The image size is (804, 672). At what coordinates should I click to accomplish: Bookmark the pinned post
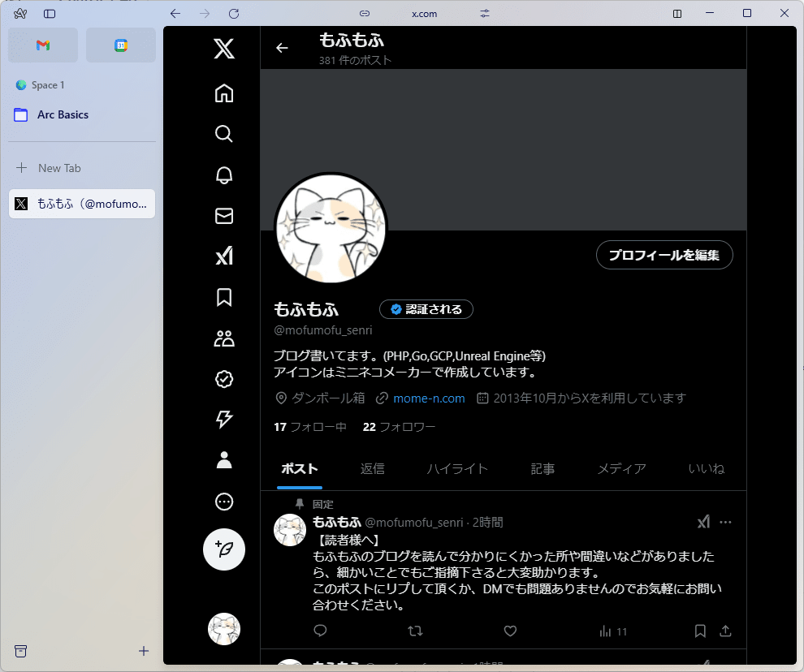[699, 631]
